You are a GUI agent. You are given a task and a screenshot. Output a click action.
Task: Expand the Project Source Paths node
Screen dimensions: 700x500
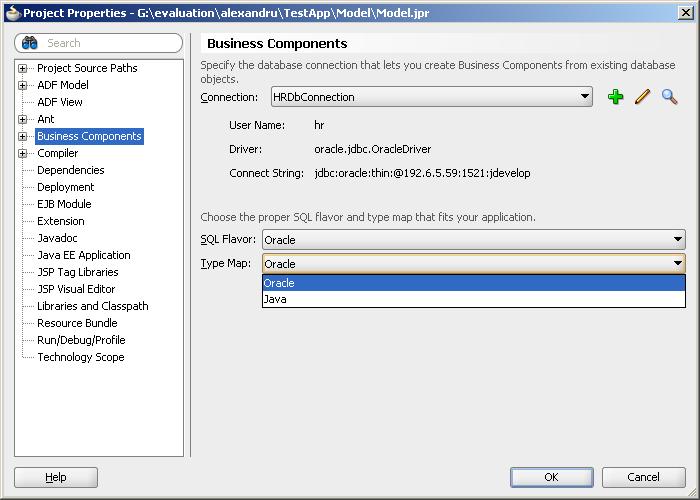click(22, 68)
